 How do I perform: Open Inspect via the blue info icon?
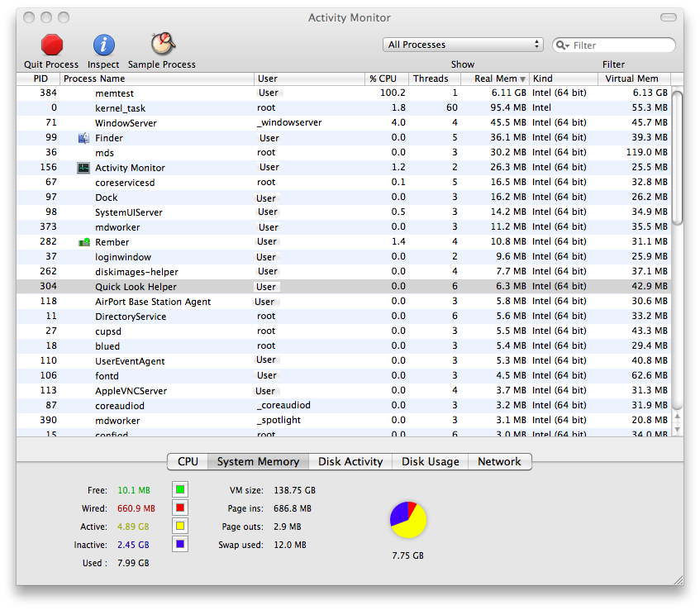click(103, 45)
